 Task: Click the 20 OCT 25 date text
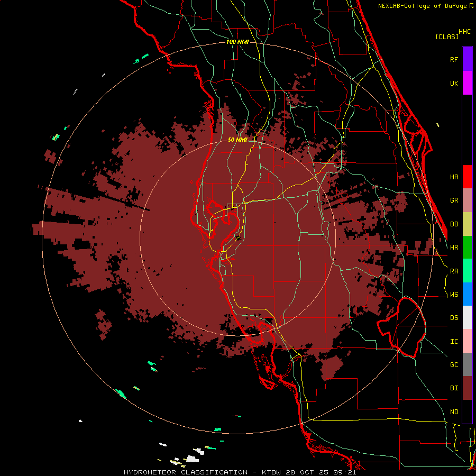click(309, 472)
